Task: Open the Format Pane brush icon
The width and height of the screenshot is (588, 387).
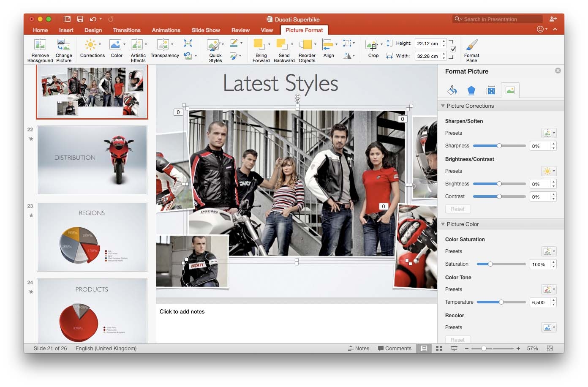Action: click(471, 44)
